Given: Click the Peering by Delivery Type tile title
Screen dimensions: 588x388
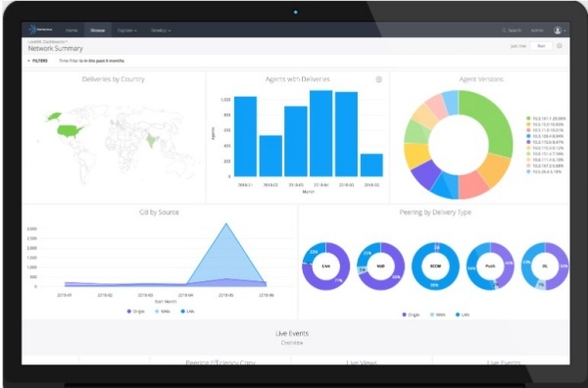Looking at the screenshot, I should point(435,213).
